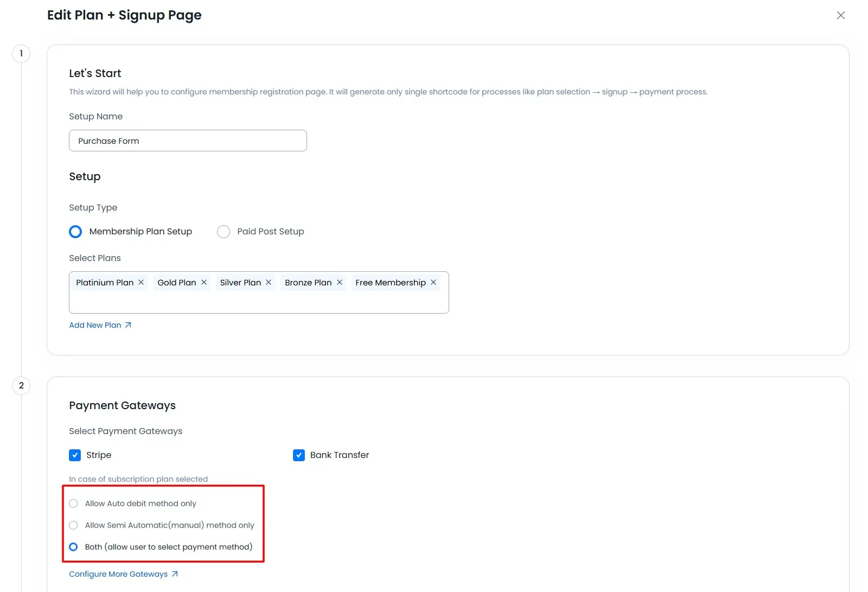The image size is (868, 592).
Task: Uncheck the Stripe payment gateway
Action: click(75, 455)
